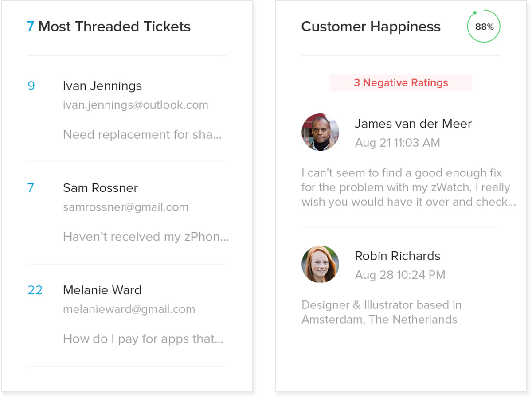Click melanieward@gmail.com email address

coord(129,309)
